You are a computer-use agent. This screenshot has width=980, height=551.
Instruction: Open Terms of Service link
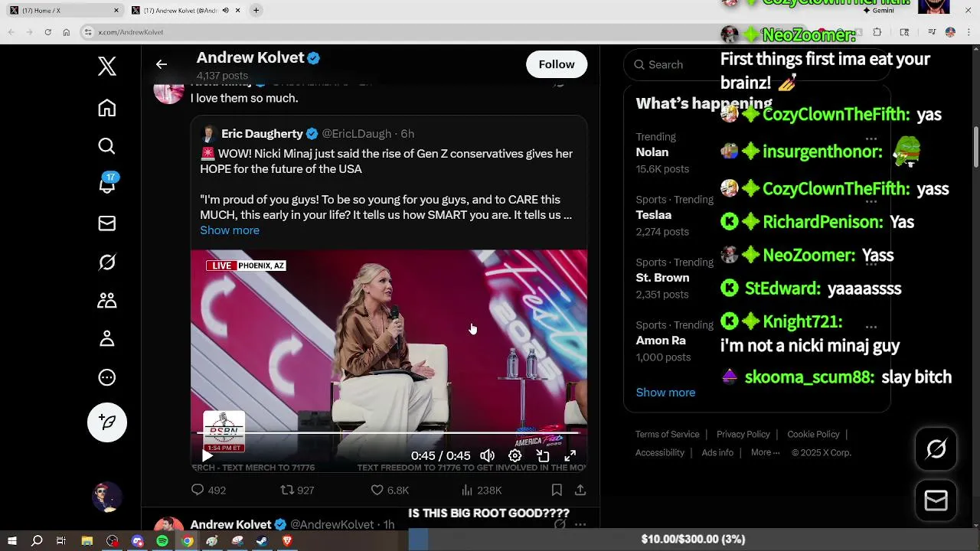click(x=667, y=434)
